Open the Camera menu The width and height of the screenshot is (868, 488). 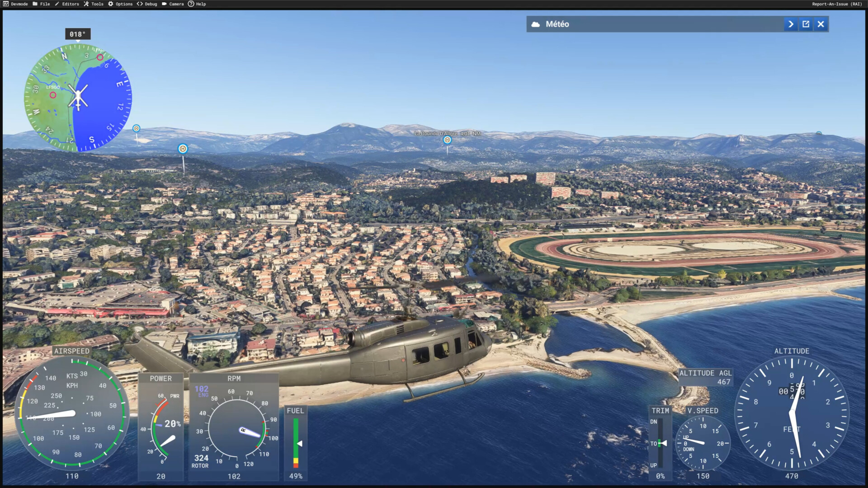173,4
